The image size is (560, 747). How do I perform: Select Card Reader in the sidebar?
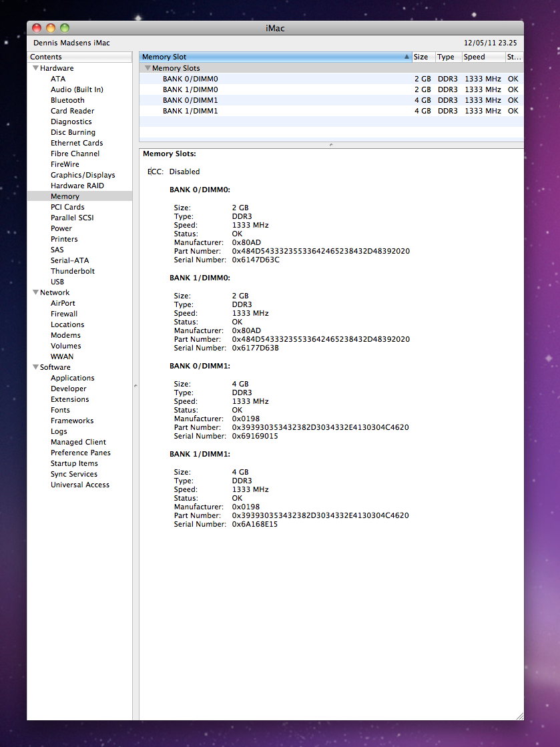(x=72, y=111)
